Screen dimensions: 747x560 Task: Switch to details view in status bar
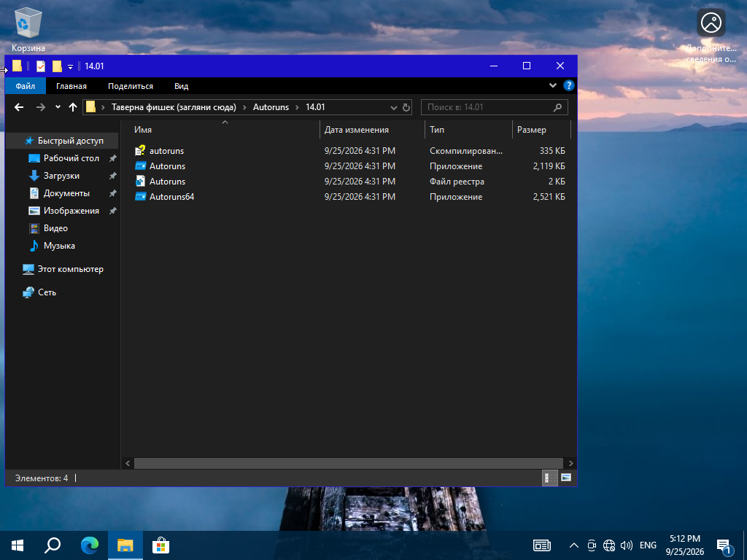tap(549, 478)
